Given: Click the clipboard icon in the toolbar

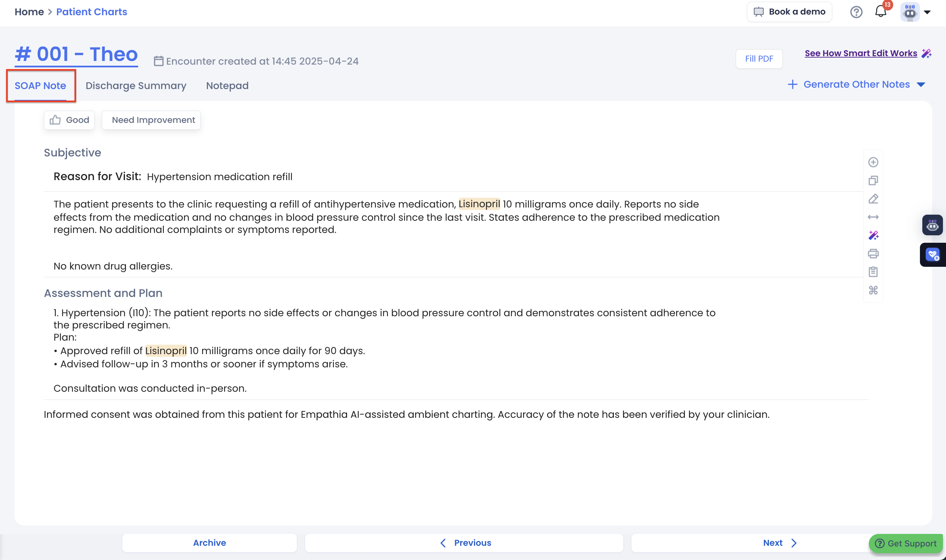Looking at the screenshot, I should click(x=873, y=272).
